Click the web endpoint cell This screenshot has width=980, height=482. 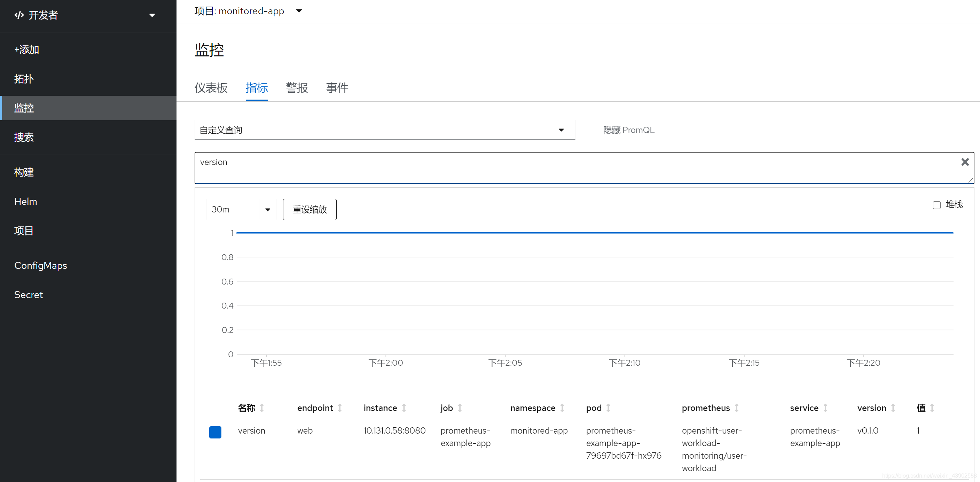(x=305, y=430)
